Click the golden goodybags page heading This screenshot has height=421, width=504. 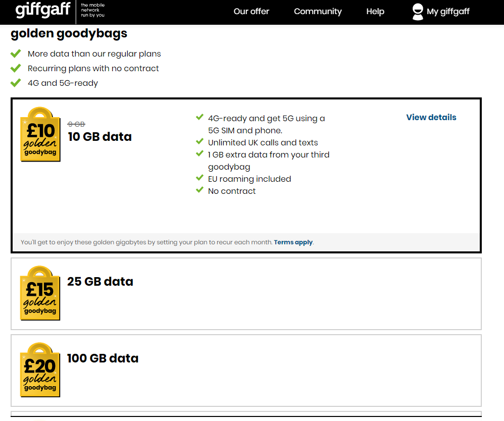point(69,34)
